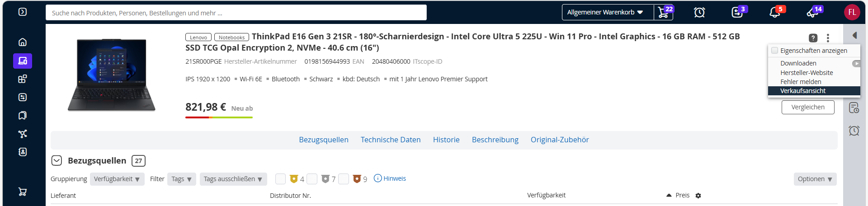Select Verkaufsansicht from the context menu

point(803,91)
